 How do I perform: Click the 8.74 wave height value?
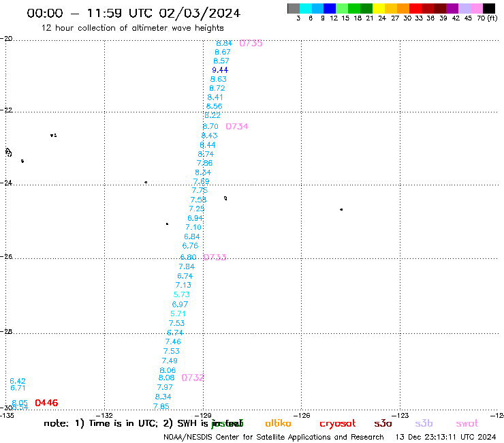[x=206, y=154]
